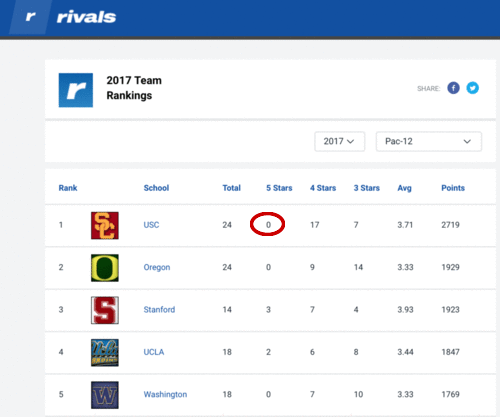Sort by Total column header
Viewport: 500px width, 417px height.
point(231,188)
